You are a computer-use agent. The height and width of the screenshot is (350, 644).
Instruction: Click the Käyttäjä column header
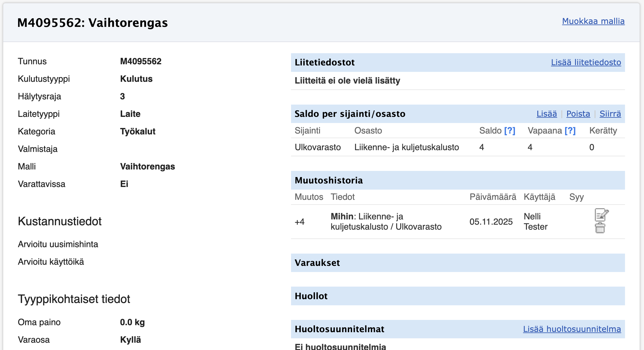click(x=539, y=197)
